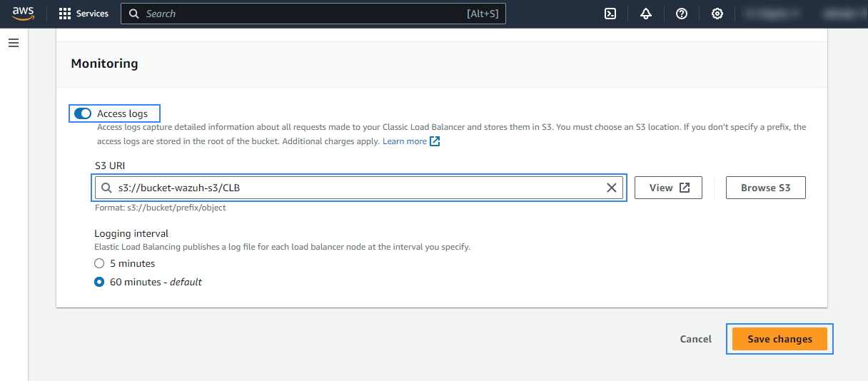
Task: Expand the hamburger side navigation menu
Action: (x=13, y=43)
